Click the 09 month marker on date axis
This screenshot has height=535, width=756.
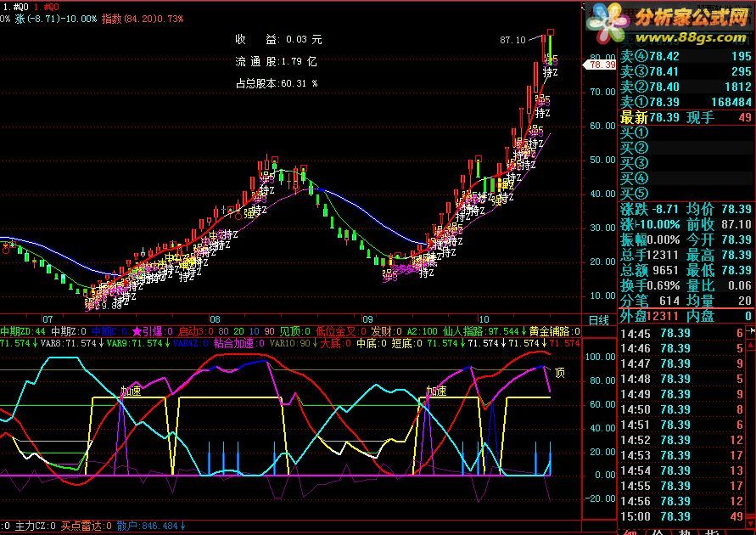(367, 319)
